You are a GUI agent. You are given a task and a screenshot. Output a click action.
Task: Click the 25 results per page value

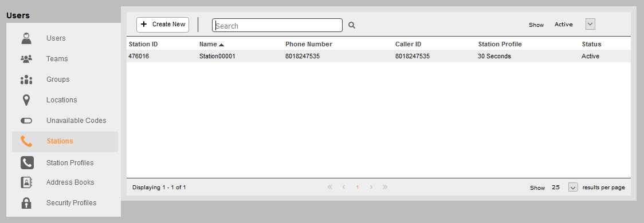[x=556, y=188]
